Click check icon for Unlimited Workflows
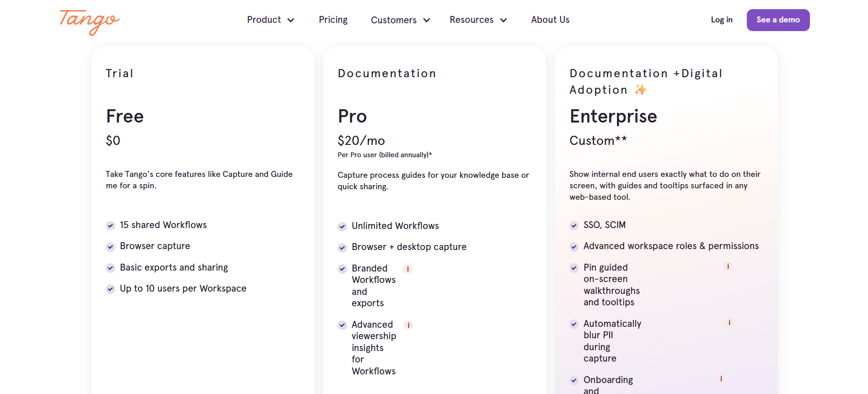 point(342,226)
